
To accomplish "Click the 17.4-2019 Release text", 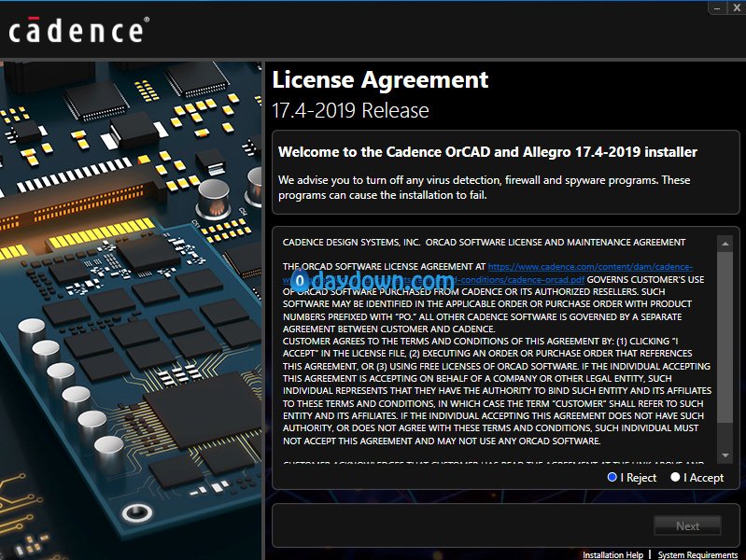I will [350, 110].
